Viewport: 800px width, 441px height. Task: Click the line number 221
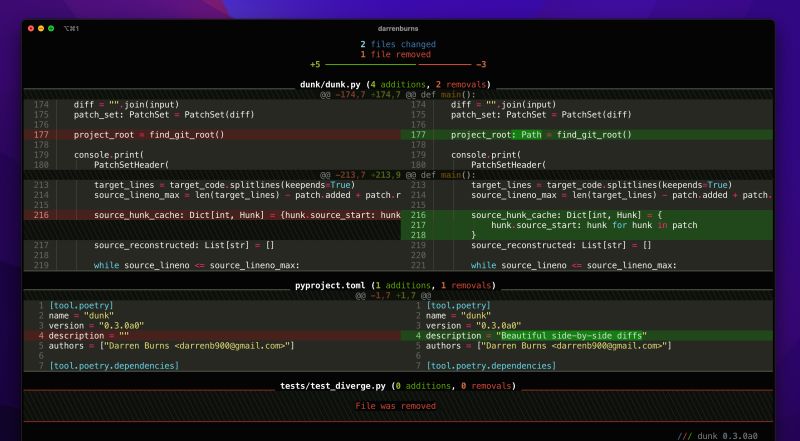coord(418,265)
